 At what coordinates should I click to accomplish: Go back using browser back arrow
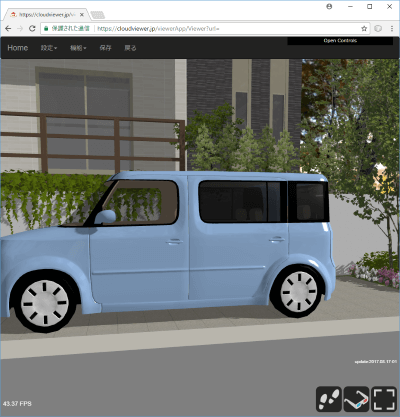[x=8, y=29]
